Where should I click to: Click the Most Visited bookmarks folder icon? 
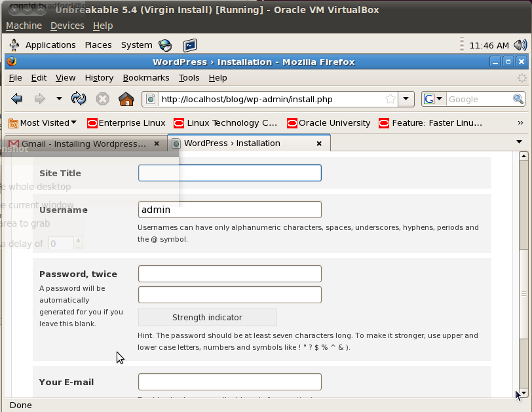(x=13, y=123)
